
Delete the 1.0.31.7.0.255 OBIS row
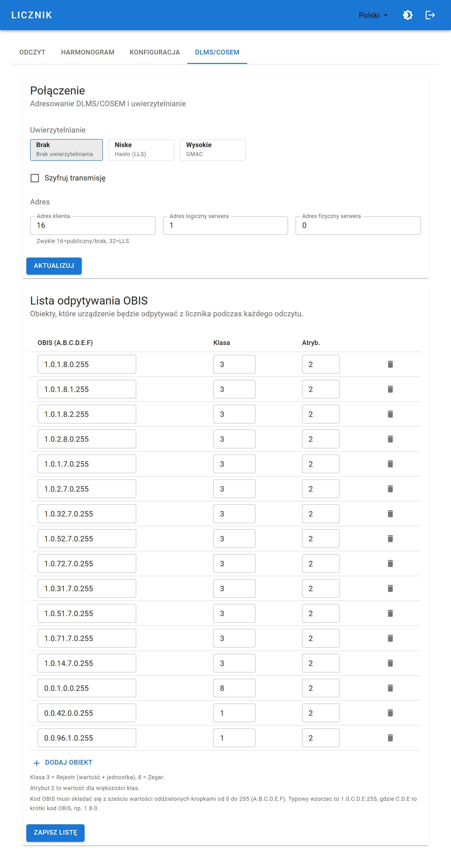click(x=390, y=589)
